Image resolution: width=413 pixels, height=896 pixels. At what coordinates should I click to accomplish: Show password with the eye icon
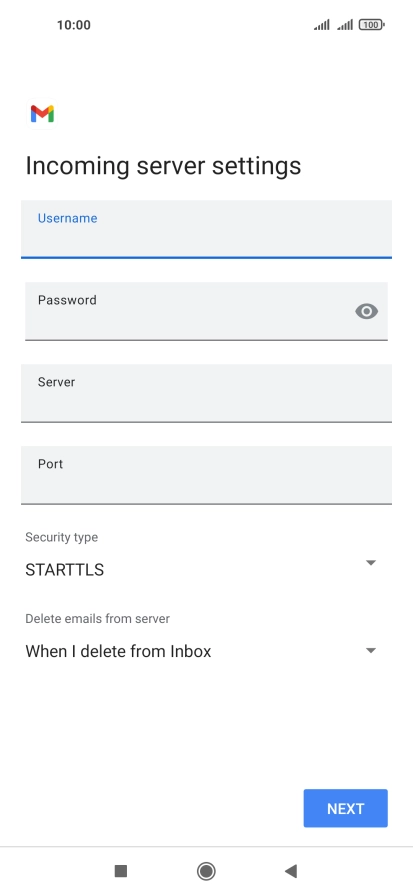(x=367, y=311)
